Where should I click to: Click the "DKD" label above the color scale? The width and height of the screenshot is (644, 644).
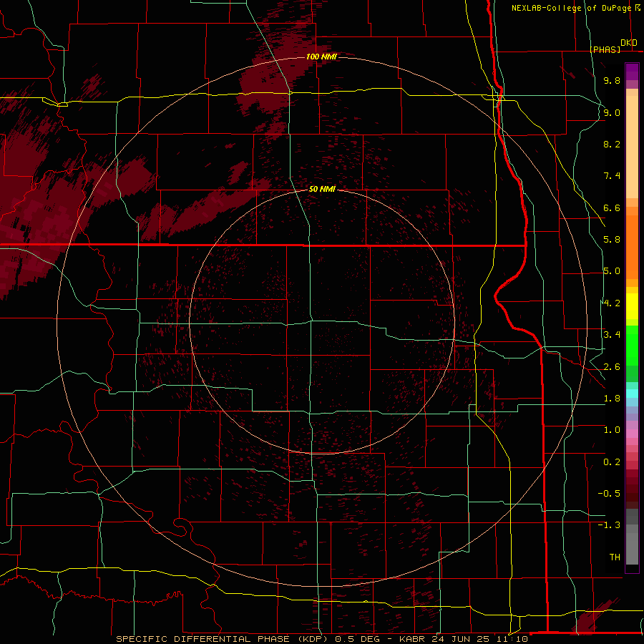[x=629, y=43]
